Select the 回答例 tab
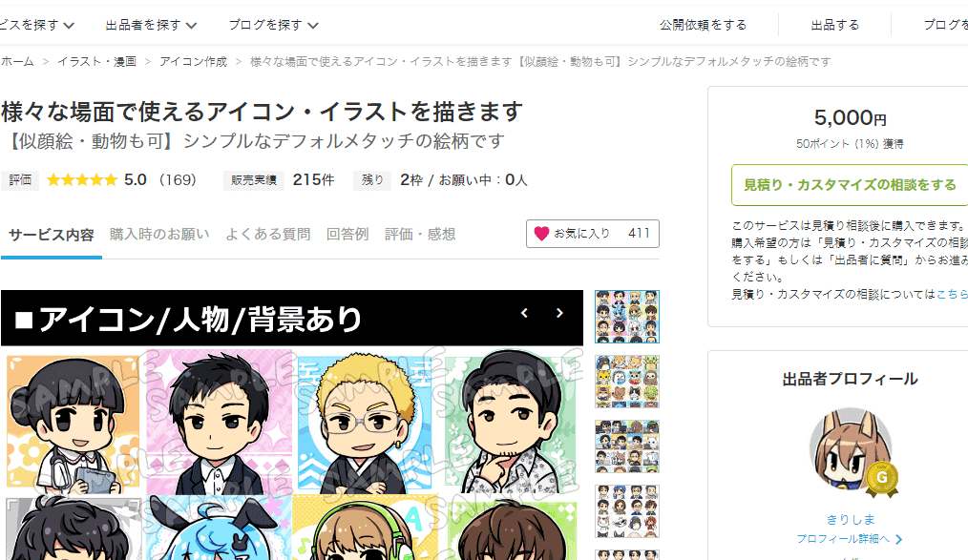 [x=347, y=235]
